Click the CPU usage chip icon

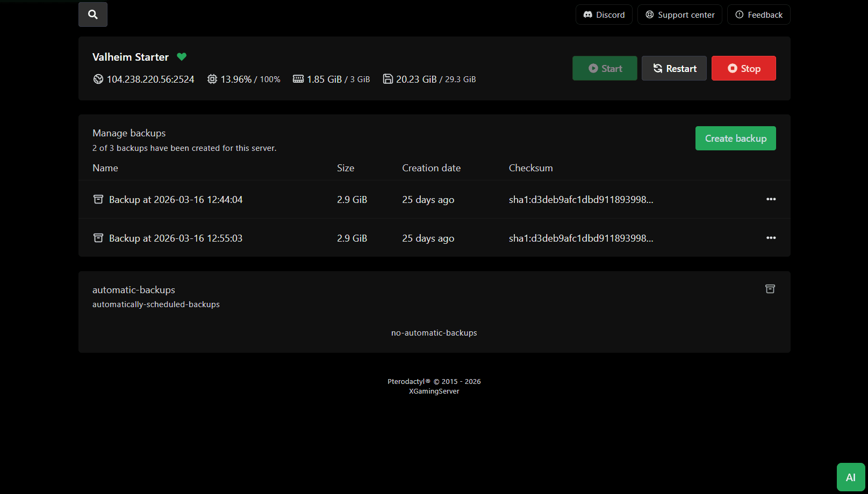[x=212, y=79]
